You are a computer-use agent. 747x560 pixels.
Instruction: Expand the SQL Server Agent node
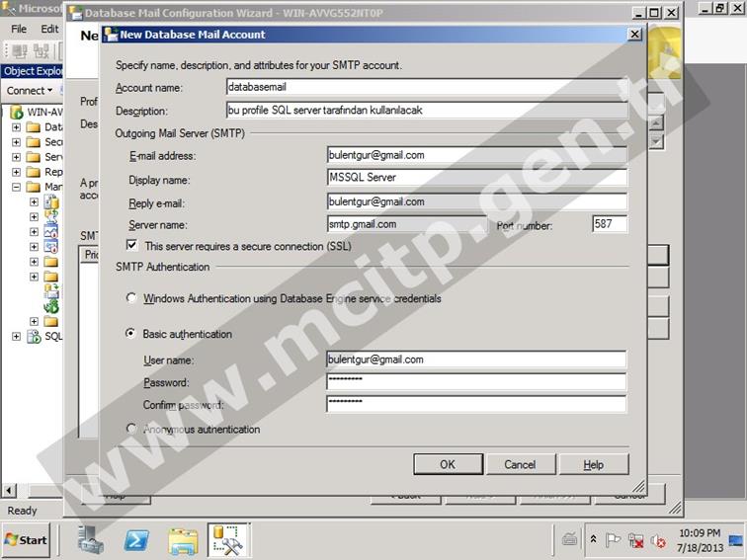16,336
